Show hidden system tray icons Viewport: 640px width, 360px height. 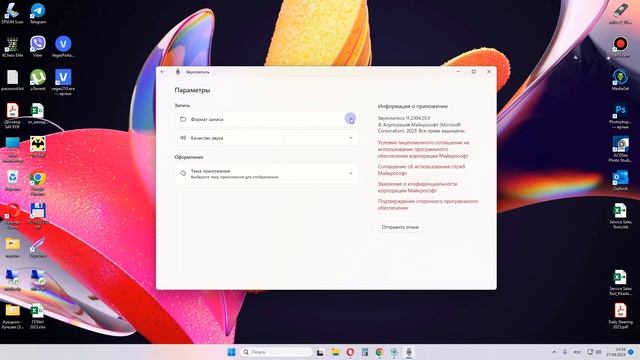tap(554, 352)
